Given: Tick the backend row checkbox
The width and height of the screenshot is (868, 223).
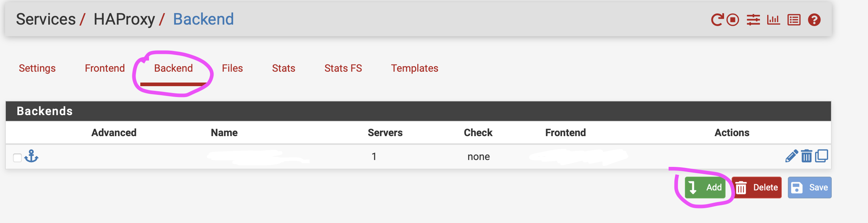Looking at the screenshot, I should [17, 158].
